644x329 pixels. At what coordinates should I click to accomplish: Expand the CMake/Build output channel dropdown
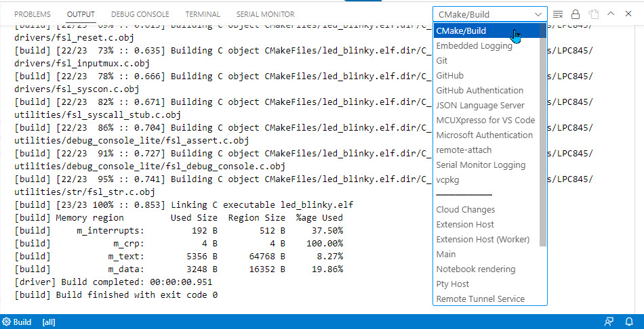coord(490,14)
